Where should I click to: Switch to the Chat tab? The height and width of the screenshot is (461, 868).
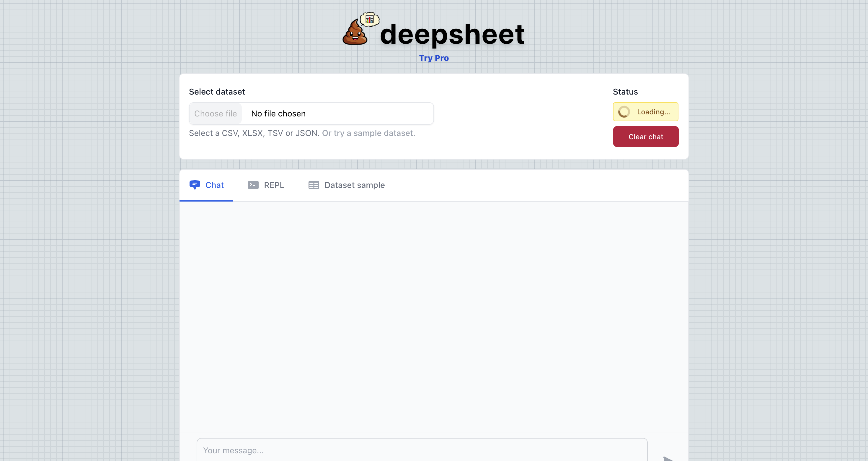(x=206, y=185)
